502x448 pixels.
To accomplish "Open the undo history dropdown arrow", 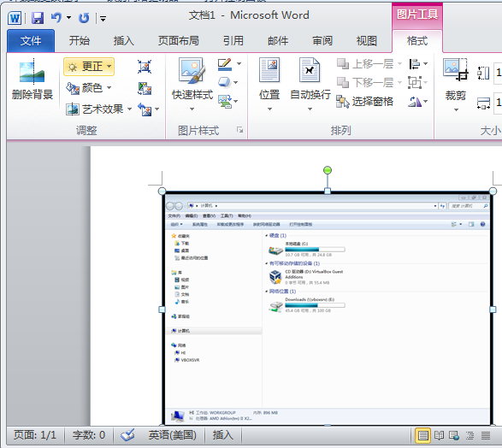I will point(68,18).
